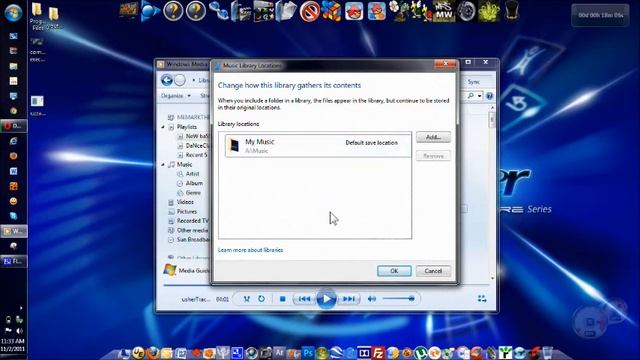Open Photoshop from the bottom dock
Screen dimensions: 640x360
click(x=308, y=352)
